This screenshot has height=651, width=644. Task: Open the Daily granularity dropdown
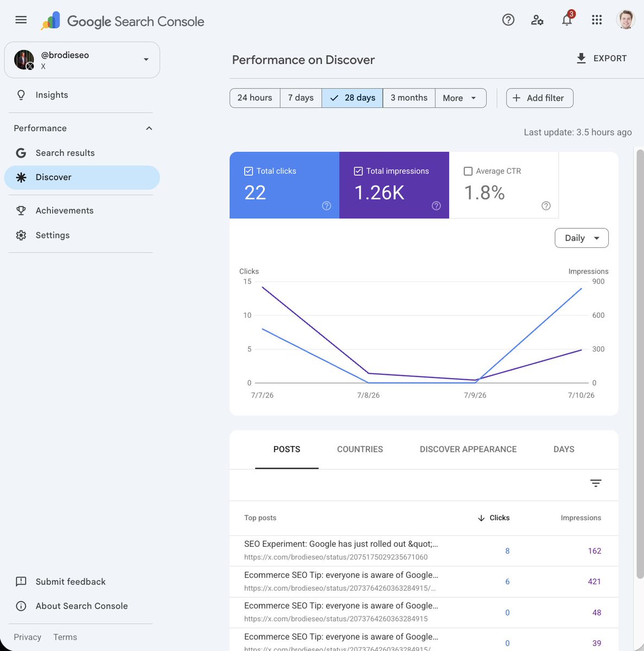(582, 238)
